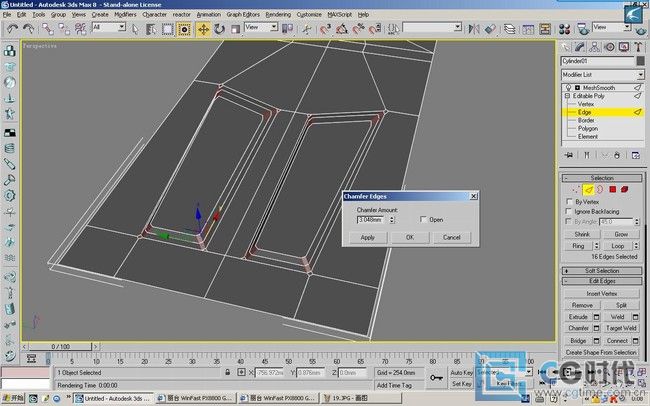The height and width of the screenshot is (406, 650).
Task: Click the Align tool icon
Action: (490, 29)
